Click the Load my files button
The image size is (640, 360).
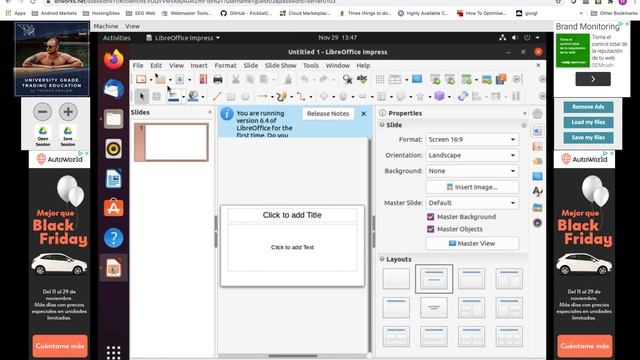[x=588, y=122]
